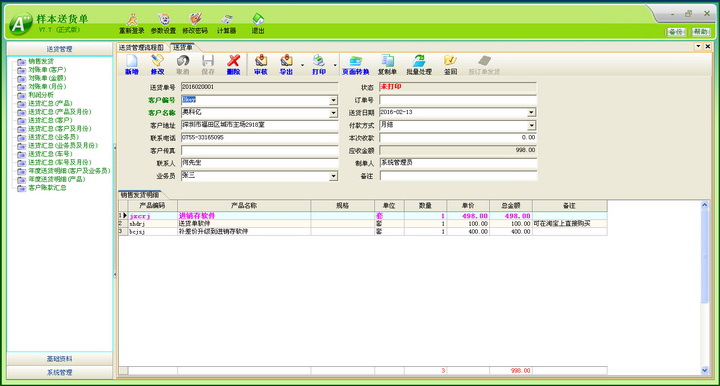Image resolution: width=720 pixels, height=386 pixels.
Task: Expand the 客户编号 dropdown arrow
Action: tap(334, 100)
